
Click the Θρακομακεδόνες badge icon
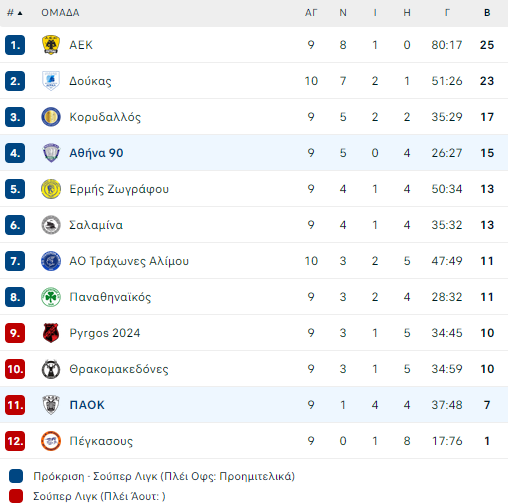51,369
